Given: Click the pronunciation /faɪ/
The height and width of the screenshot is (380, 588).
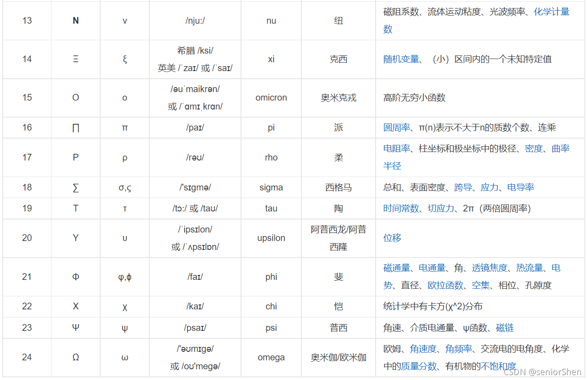Looking at the screenshot, I should pyautogui.click(x=195, y=277).
